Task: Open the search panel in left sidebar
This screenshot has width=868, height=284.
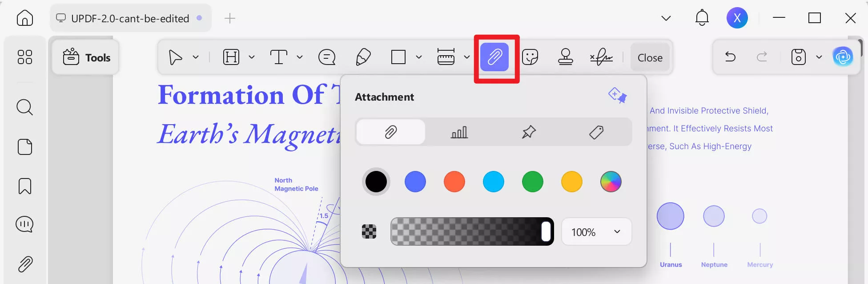Action: point(25,107)
